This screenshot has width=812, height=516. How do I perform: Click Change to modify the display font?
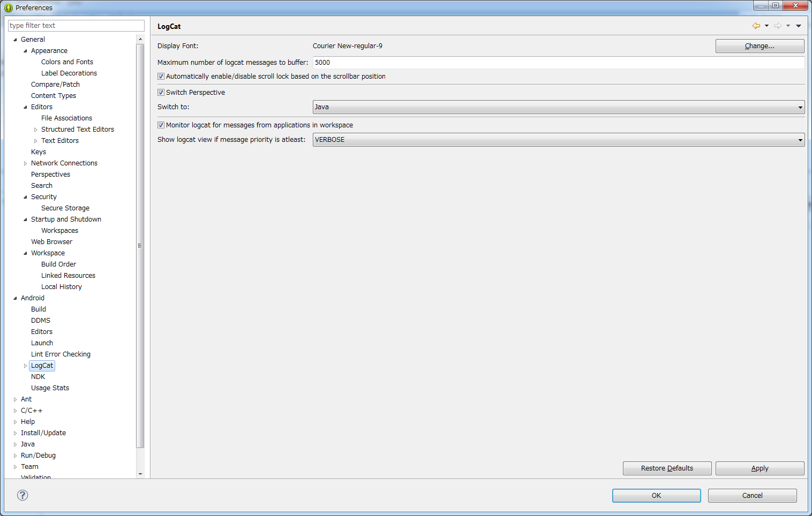(x=760, y=45)
